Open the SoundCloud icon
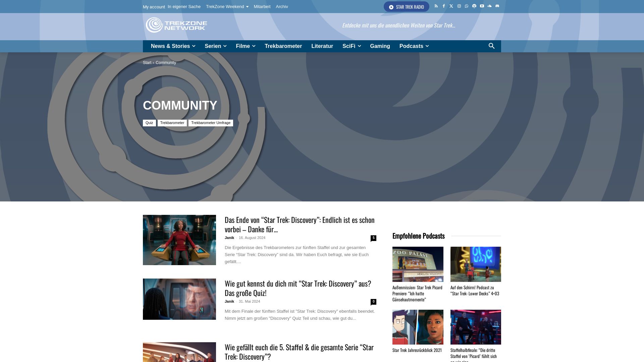This screenshot has width=644, height=362. (x=490, y=6)
